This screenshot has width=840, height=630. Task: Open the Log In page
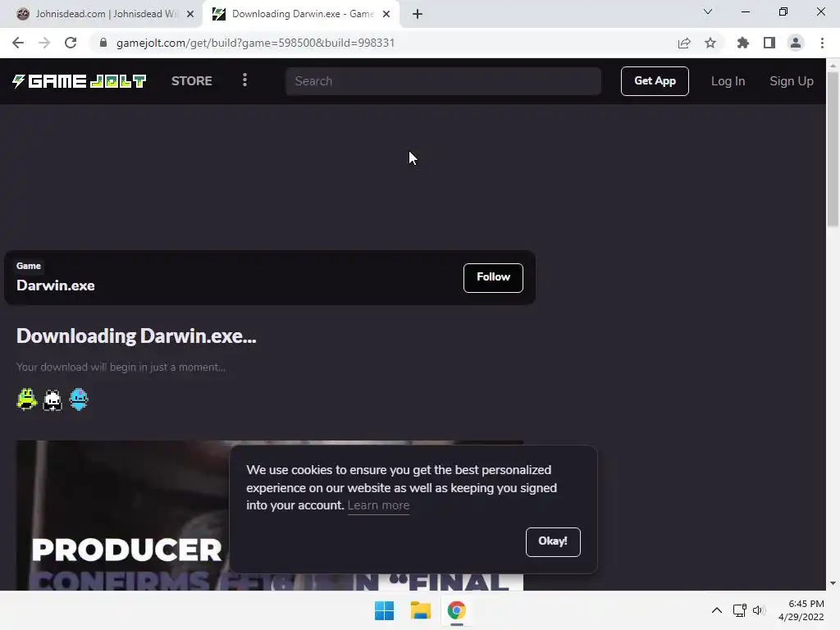[728, 81]
